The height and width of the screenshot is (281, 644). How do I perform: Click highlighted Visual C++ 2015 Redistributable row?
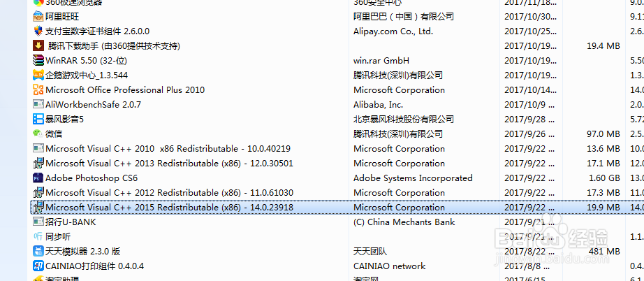point(337,208)
